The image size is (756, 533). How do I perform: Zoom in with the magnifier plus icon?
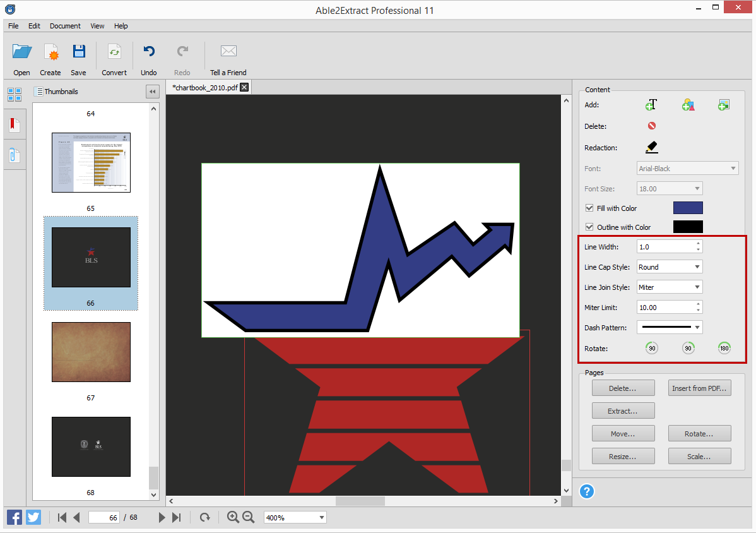233,517
